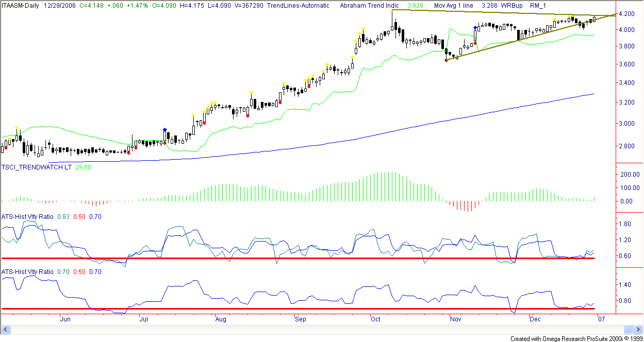This screenshot has height=342, width=644.
Task: Click the scroll right arrow button
Action: 637,329
